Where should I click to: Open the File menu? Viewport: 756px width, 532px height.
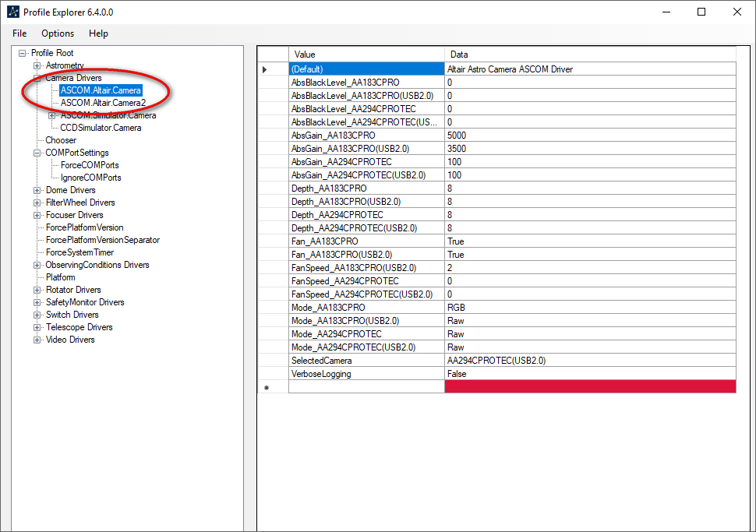tap(19, 33)
